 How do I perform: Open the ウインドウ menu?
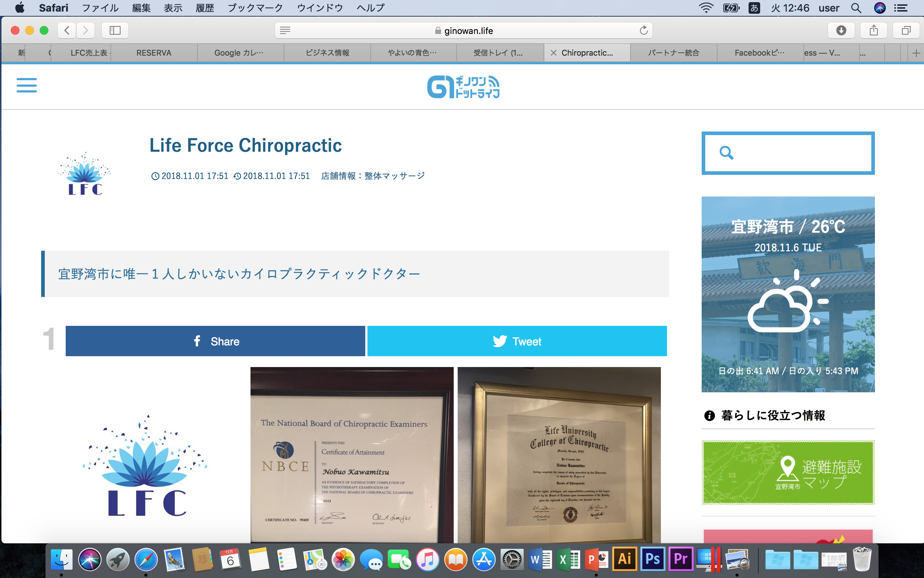(x=320, y=8)
